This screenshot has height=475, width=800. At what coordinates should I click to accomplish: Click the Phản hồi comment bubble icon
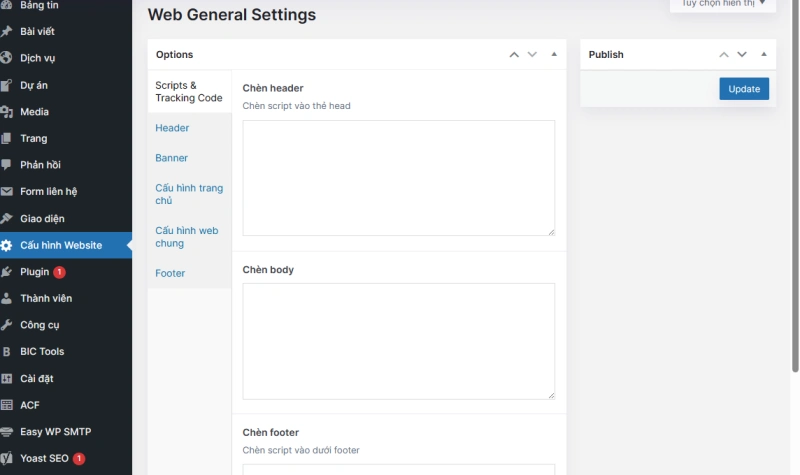pyautogui.click(x=6, y=165)
